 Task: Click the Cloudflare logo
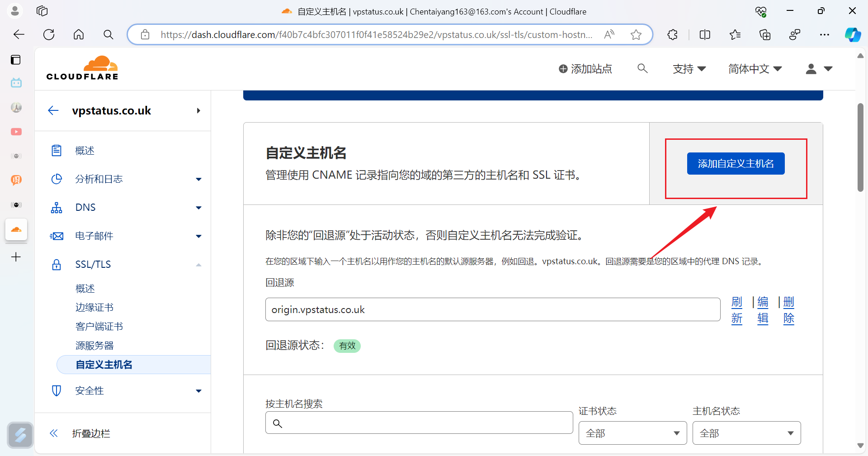[82, 68]
